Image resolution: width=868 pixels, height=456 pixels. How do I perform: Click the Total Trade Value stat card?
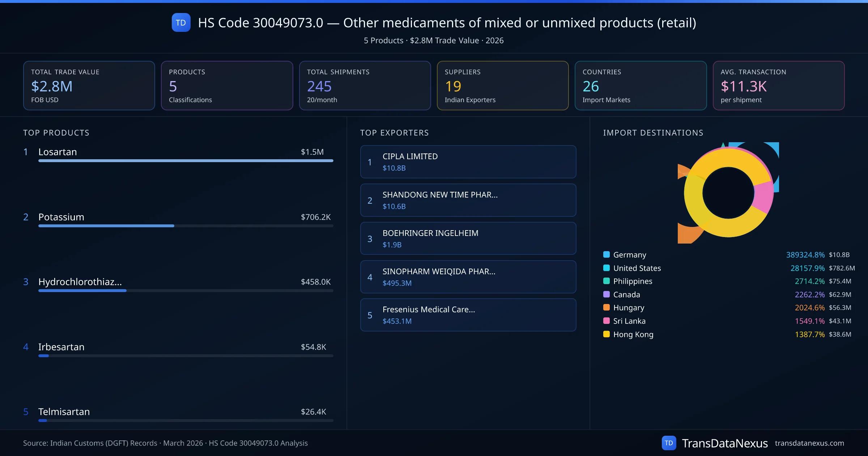tap(89, 85)
